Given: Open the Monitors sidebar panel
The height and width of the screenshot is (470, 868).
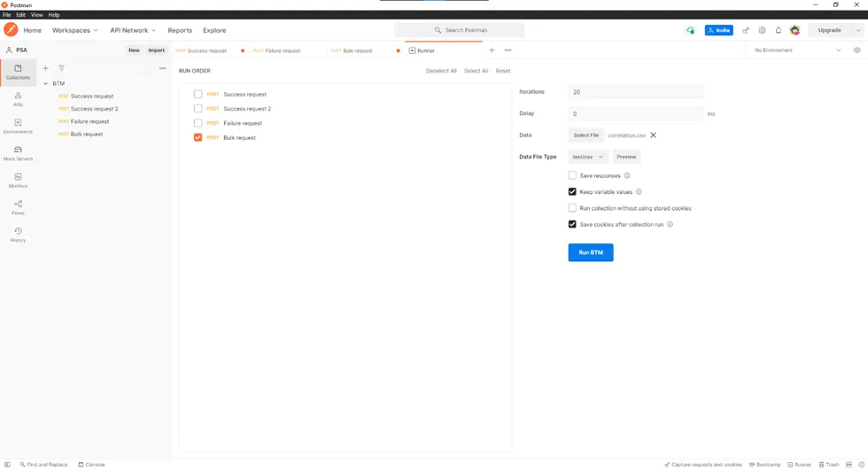Looking at the screenshot, I should pos(18,181).
